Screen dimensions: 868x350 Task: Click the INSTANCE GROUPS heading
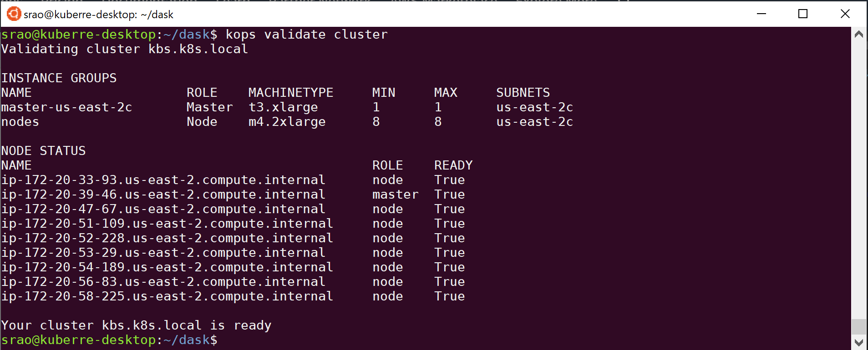pyautogui.click(x=59, y=78)
